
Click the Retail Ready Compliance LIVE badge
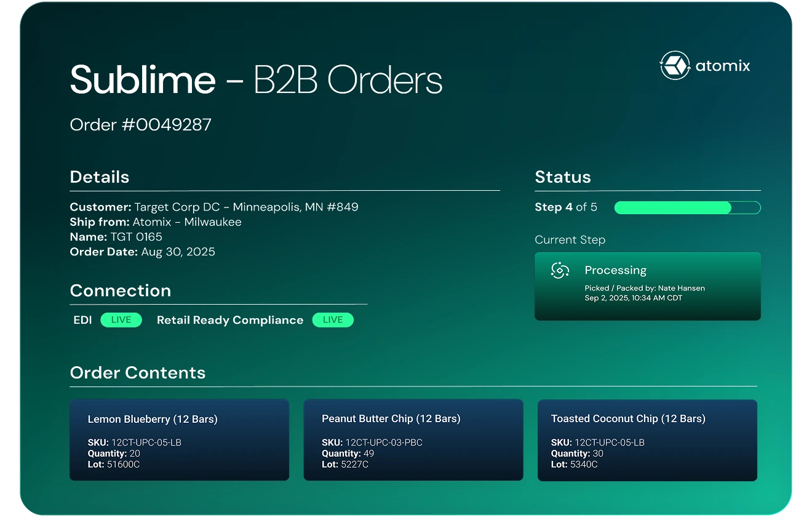(333, 320)
